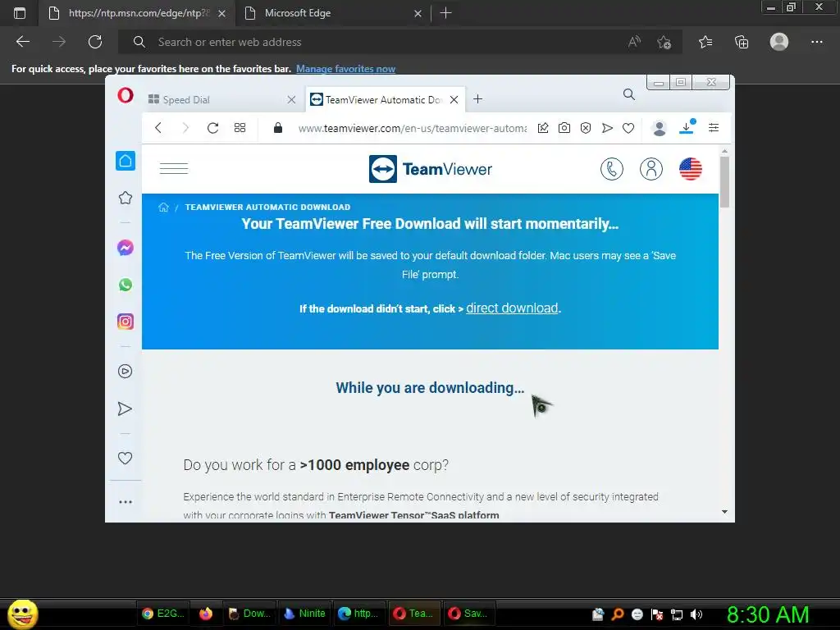Switch to E2G Chrome taskbar item

(x=163, y=614)
